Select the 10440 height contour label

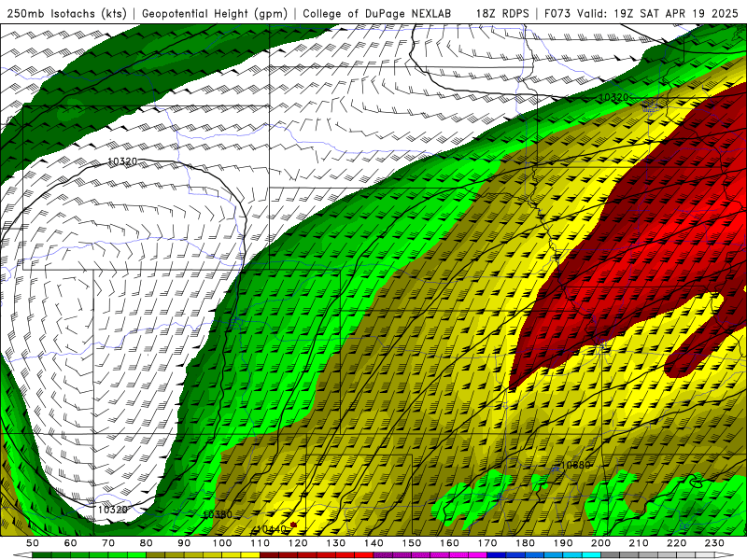tap(272, 529)
